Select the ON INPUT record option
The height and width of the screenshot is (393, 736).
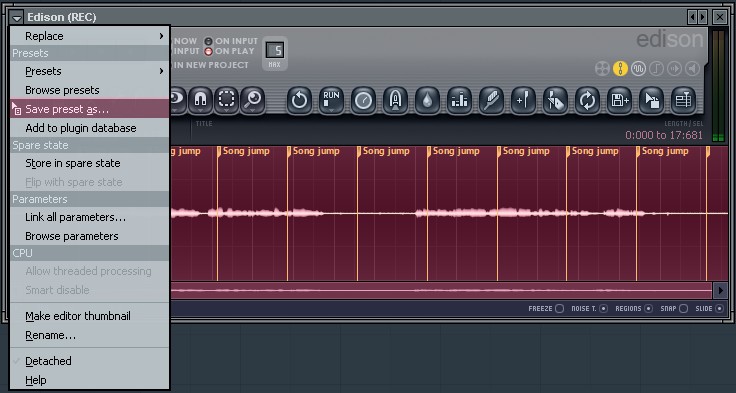[x=231, y=41]
